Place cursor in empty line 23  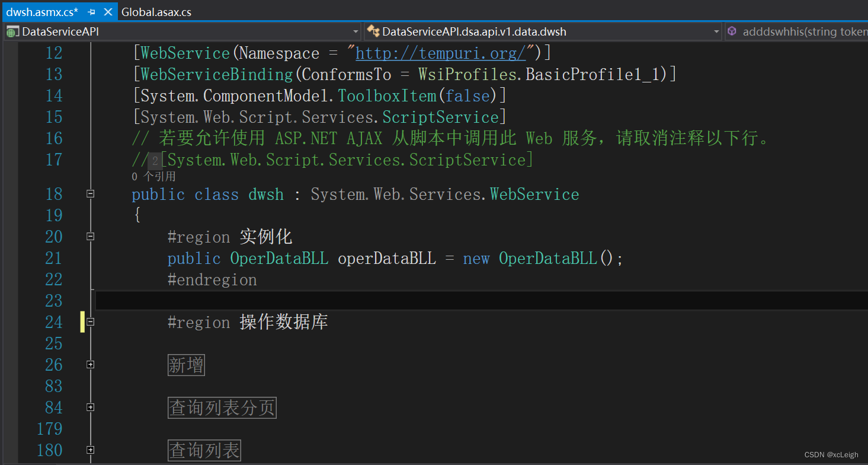(481, 301)
